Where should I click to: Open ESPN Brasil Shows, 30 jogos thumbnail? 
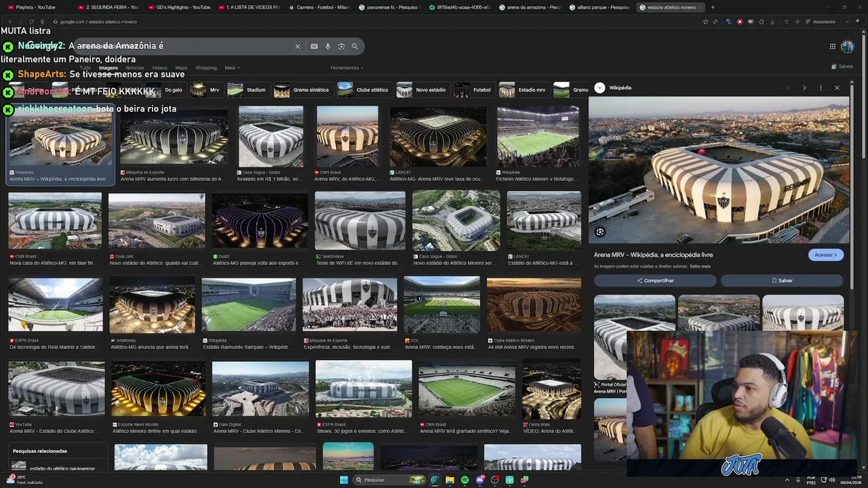pos(363,388)
